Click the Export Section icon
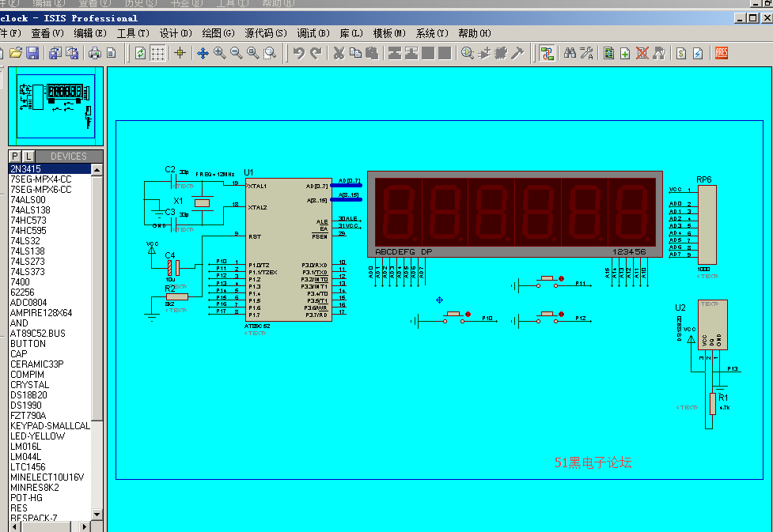The height and width of the screenshot is (532, 773). click(72, 53)
